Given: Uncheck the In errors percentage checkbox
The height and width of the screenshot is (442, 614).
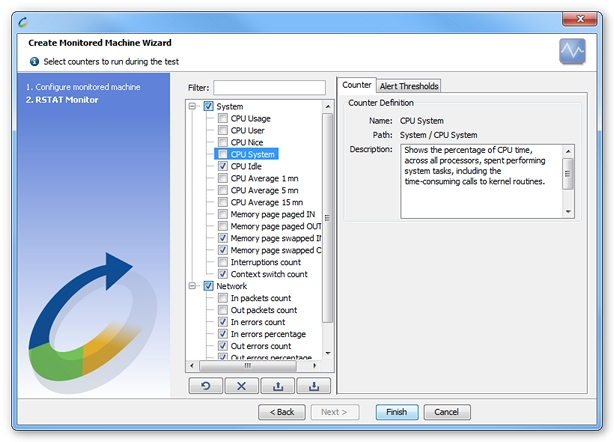Looking at the screenshot, I should [x=223, y=334].
